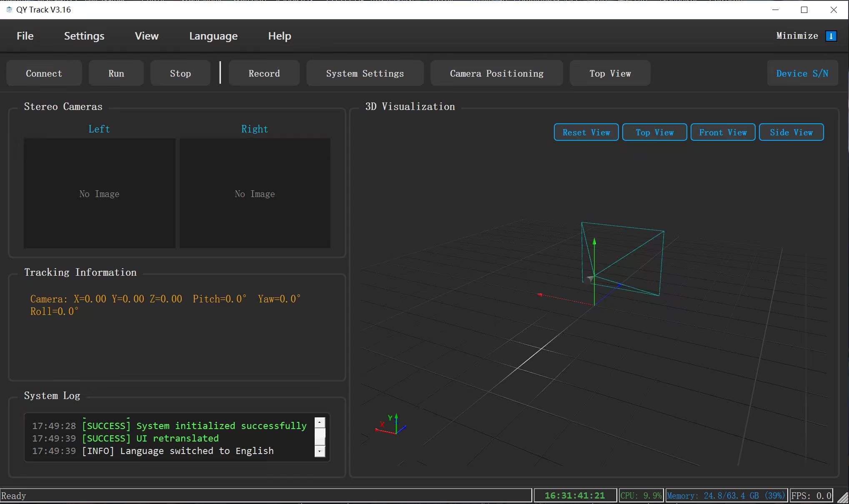Toggle recording with the Record button
849x504 pixels.
tap(264, 73)
